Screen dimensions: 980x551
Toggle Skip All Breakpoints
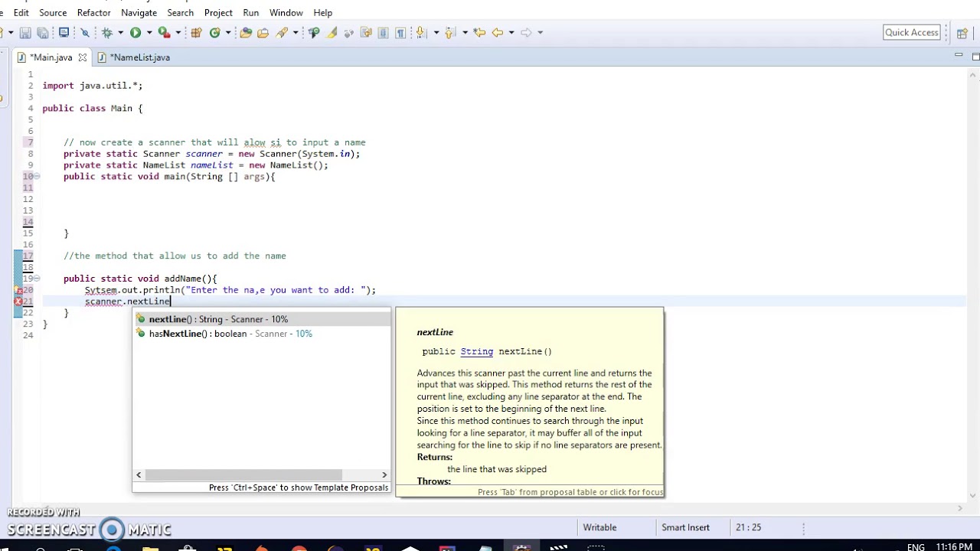pos(85,32)
